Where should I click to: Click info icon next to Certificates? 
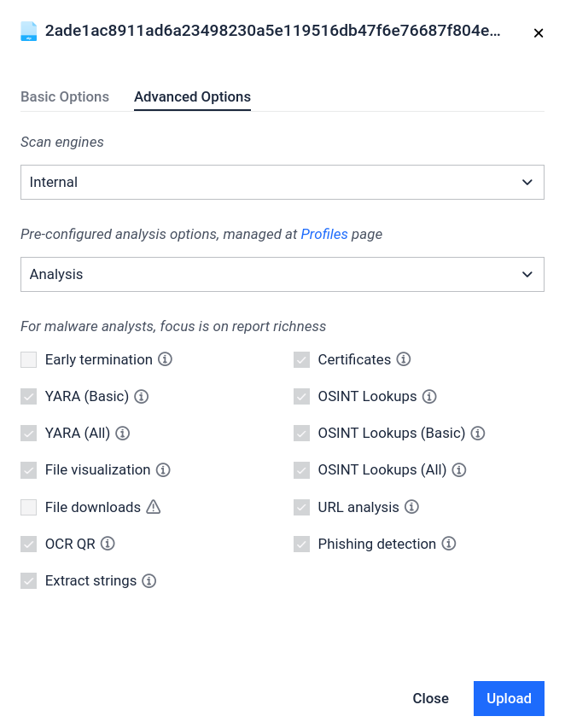tap(404, 359)
